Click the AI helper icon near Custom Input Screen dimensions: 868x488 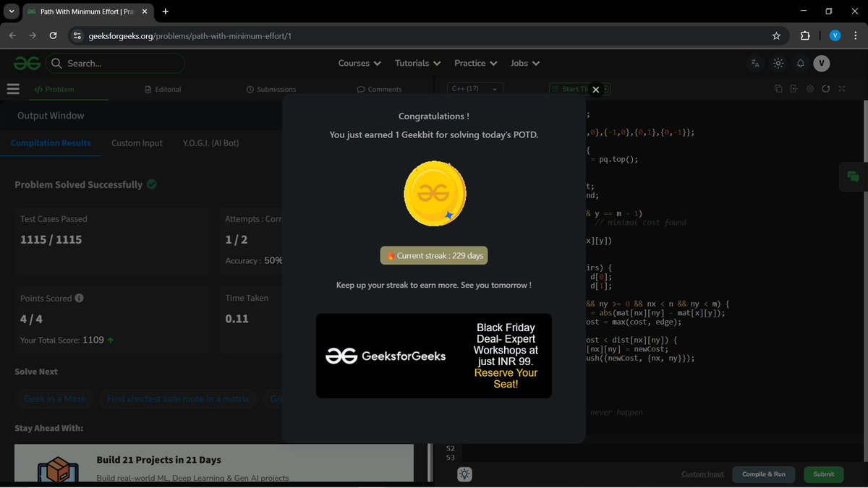(x=464, y=474)
